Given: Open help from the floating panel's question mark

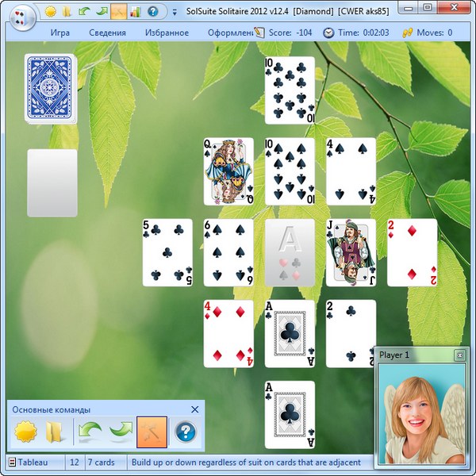Looking at the screenshot, I should tap(185, 433).
